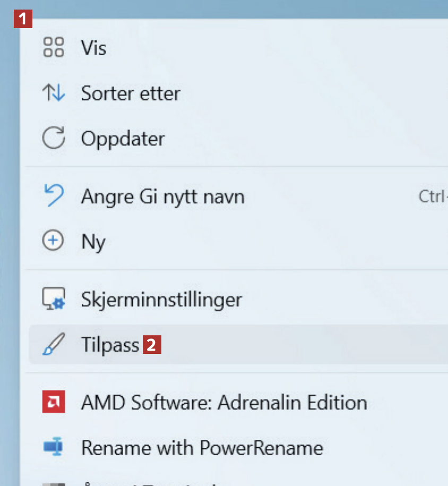Launch AMD Software: Adrenalin Edition
Image resolution: width=448 pixels, height=486 pixels.
pyautogui.click(x=223, y=402)
